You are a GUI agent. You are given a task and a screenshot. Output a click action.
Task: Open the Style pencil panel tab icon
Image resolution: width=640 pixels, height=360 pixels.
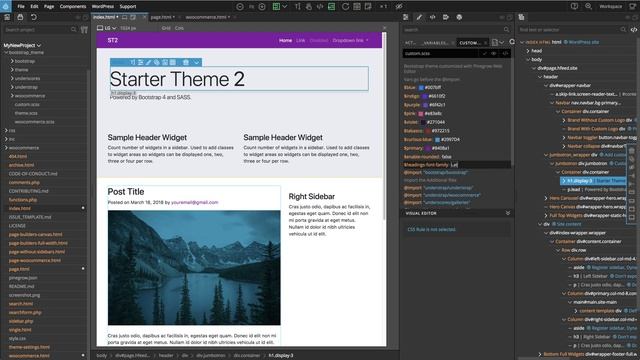click(x=419, y=17)
